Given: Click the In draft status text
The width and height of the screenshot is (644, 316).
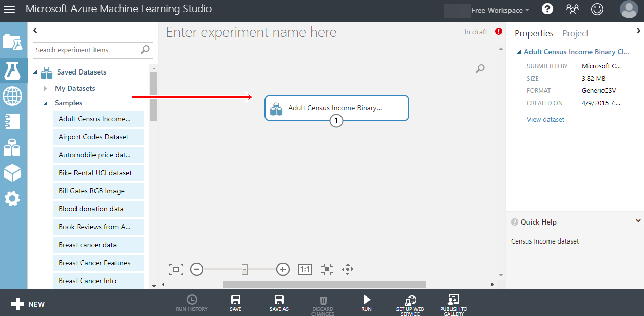Looking at the screenshot, I should tap(476, 32).
